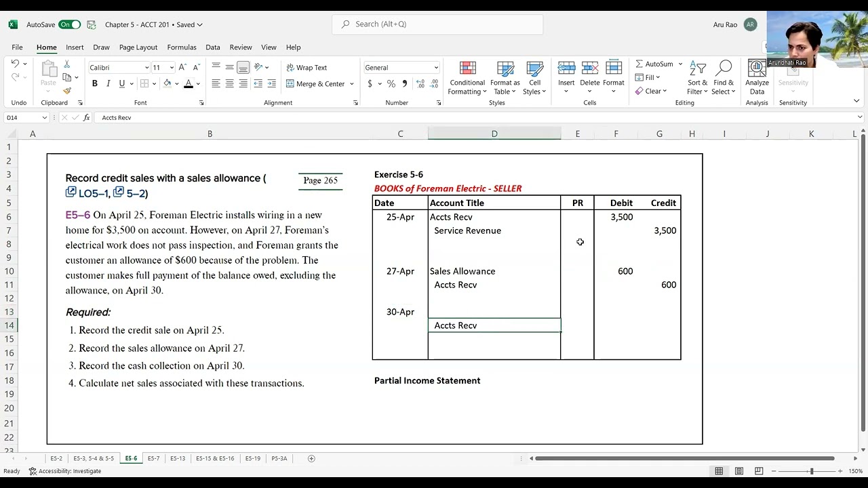Expand the Merge & Center dropdown arrow
The width and height of the screenshot is (868, 488).
click(352, 84)
